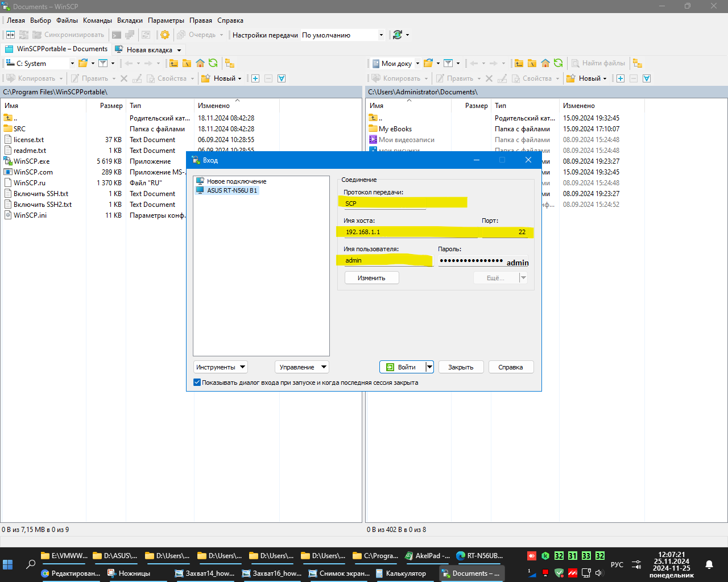The image size is (728, 582).
Task: Click the home directory icon in left panel
Action: coord(200,63)
